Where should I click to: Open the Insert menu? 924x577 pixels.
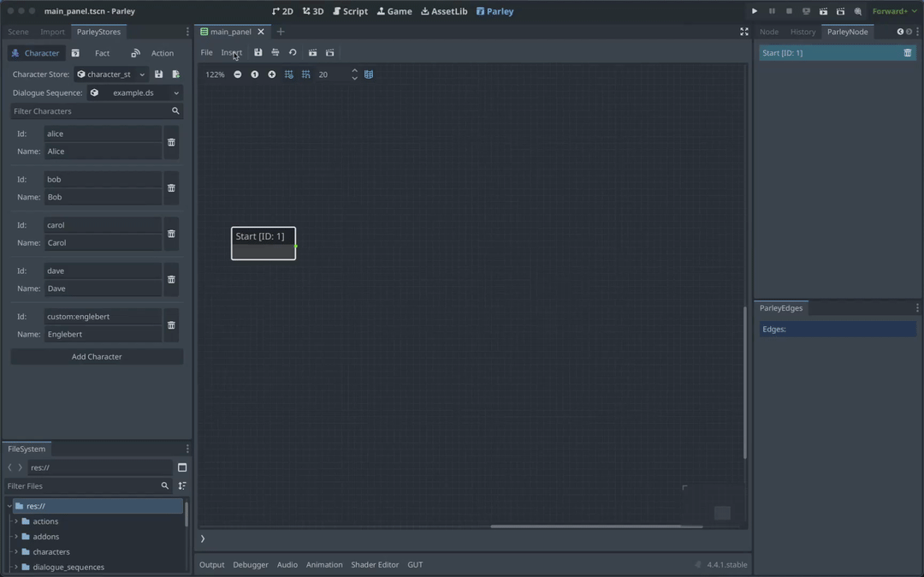(x=231, y=52)
